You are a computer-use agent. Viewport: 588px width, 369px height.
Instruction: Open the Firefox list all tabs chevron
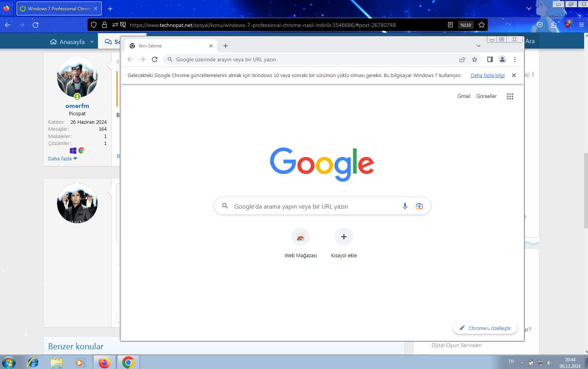point(529,8)
